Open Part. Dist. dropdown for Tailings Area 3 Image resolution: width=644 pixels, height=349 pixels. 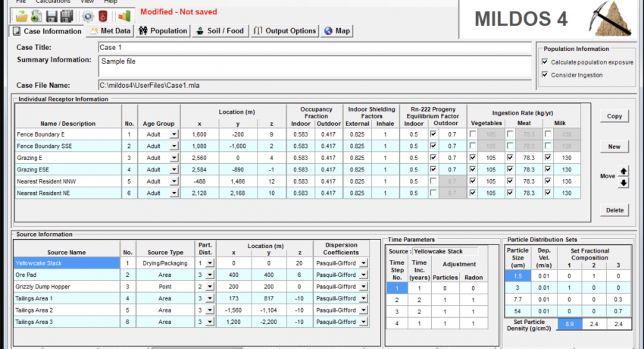point(210,322)
